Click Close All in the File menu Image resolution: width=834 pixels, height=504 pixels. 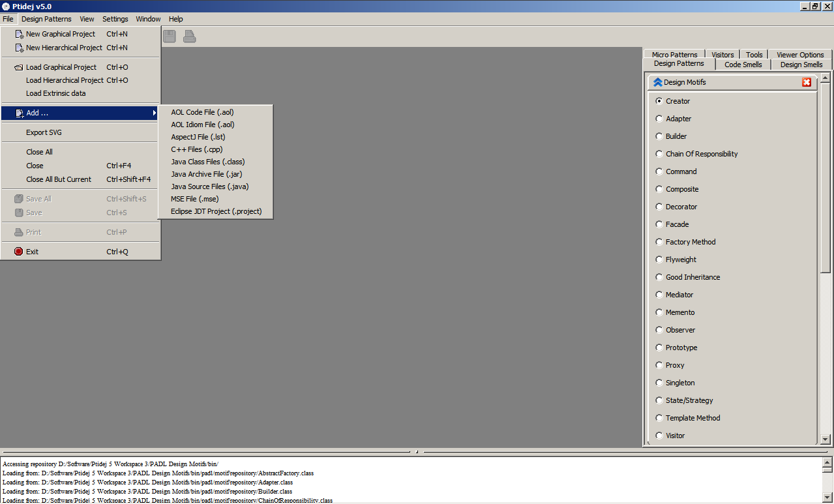(x=40, y=151)
